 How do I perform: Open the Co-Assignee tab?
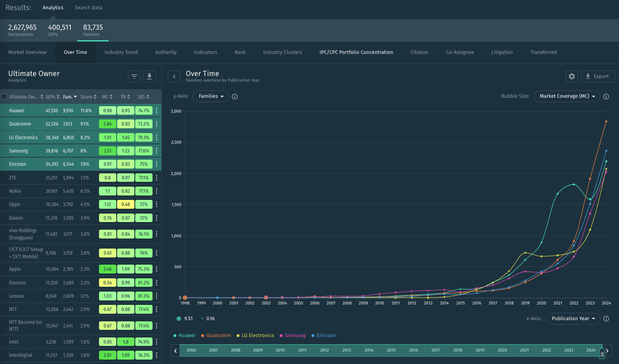(x=460, y=52)
